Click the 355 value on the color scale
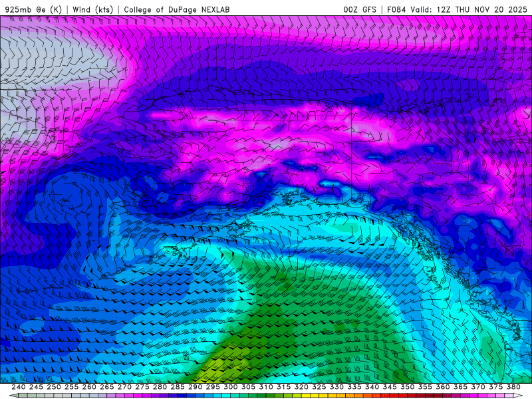 [425, 387]
